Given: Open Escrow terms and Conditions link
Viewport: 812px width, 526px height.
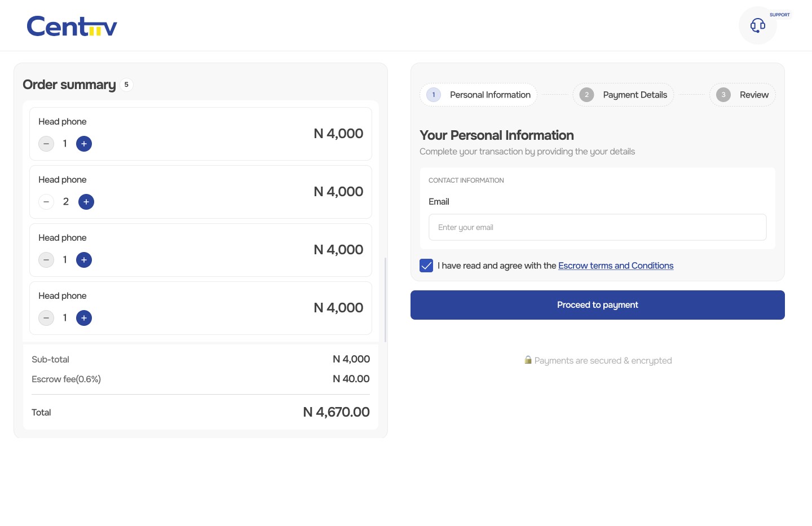Looking at the screenshot, I should [x=616, y=266].
